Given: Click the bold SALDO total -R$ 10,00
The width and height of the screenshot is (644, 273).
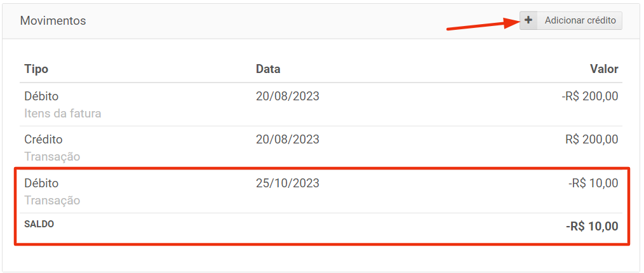Looking at the screenshot, I should tap(592, 226).
